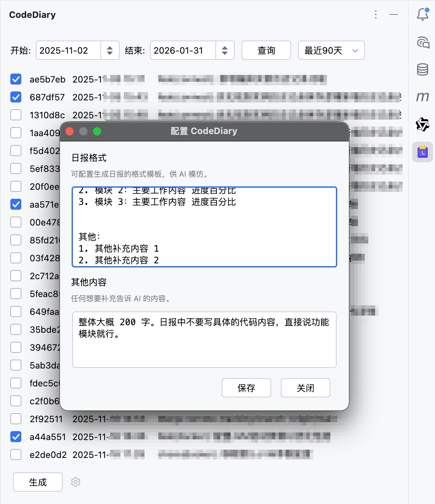
Task: Edit the end date field 2026-01-31
Action: pyautogui.click(x=183, y=50)
